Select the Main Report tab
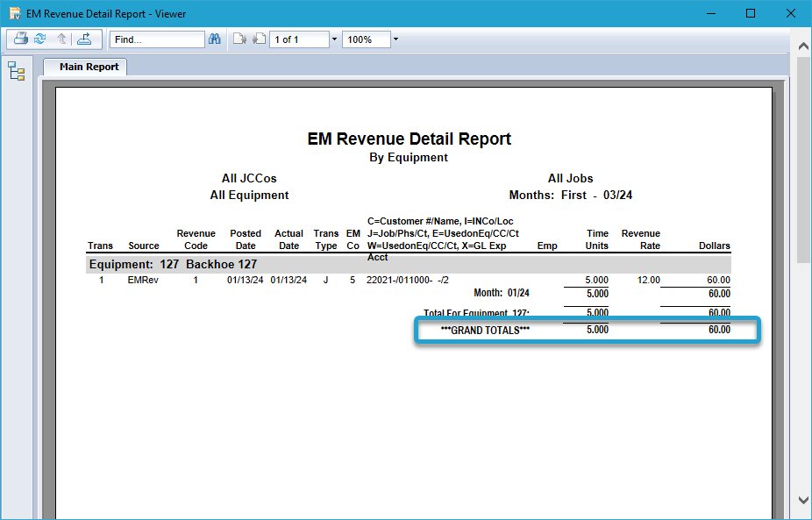 [x=85, y=67]
